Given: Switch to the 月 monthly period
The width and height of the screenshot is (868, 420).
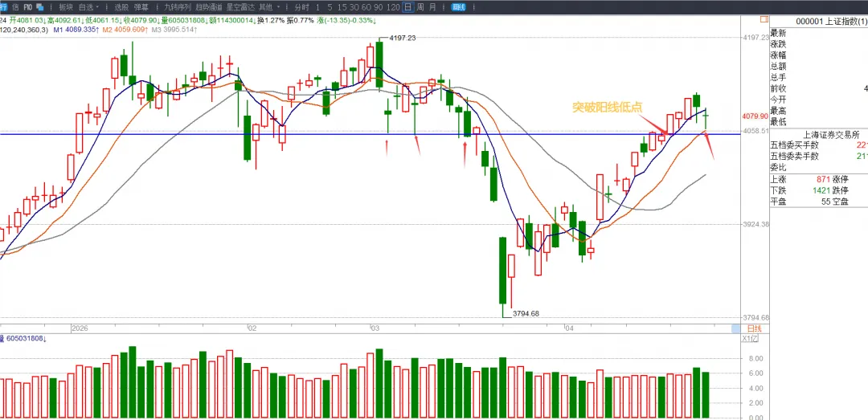Looking at the screenshot, I should (x=433, y=7).
